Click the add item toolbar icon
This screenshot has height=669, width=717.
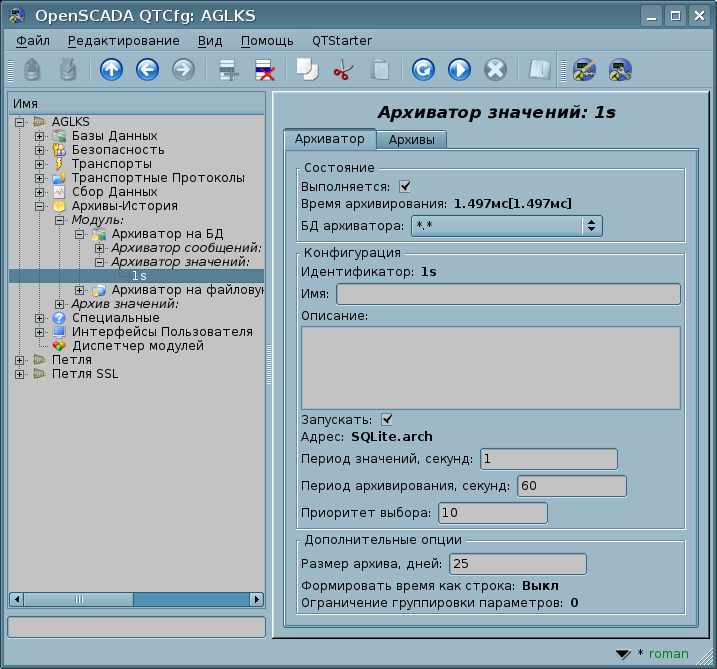click(229, 70)
